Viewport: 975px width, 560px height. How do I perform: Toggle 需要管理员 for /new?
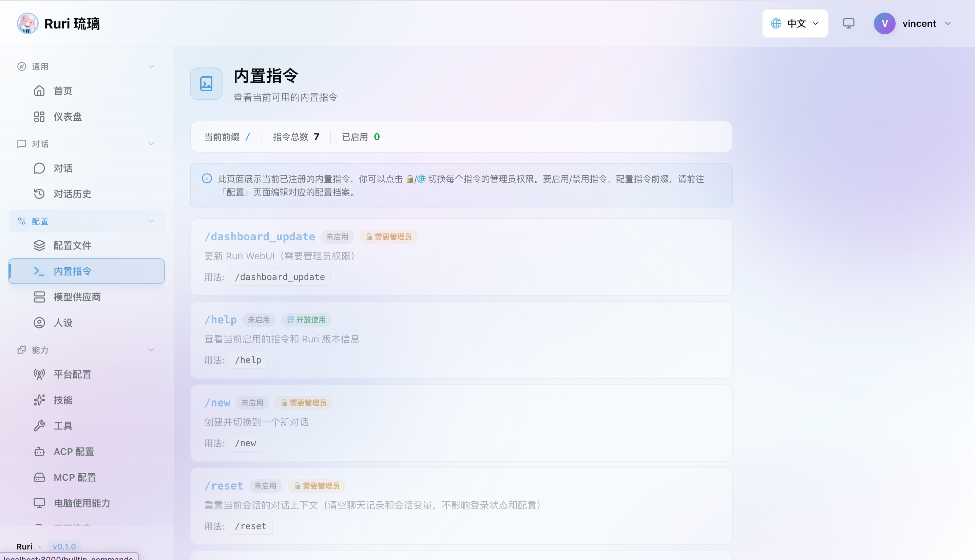[303, 403]
